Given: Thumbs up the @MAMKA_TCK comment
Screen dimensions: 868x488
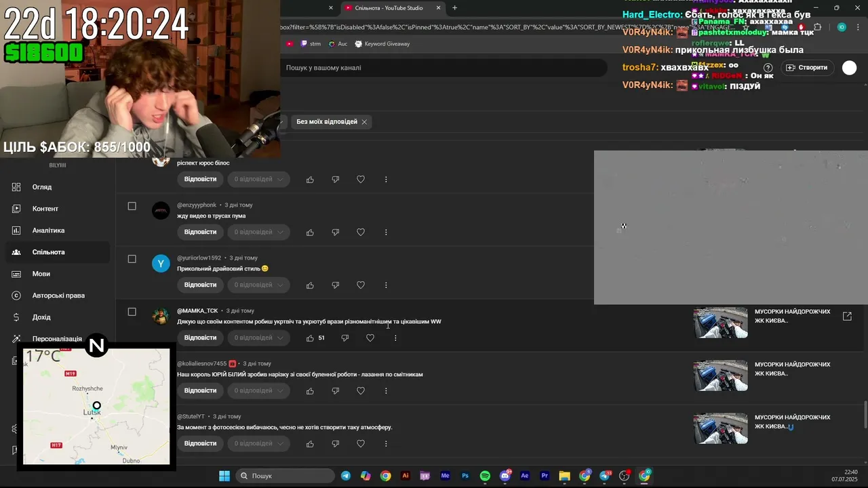Looking at the screenshot, I should (x=310, y=338).
